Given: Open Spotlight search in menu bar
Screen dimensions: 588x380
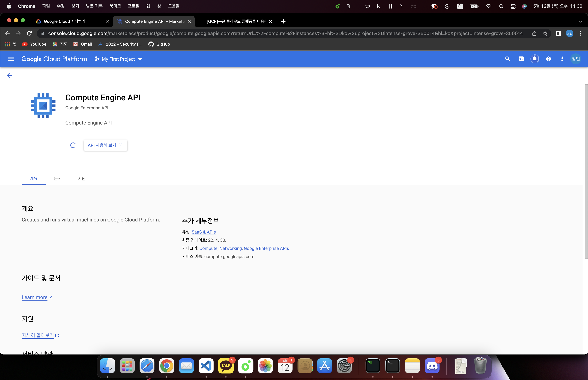Looking at the screenshot, I should click(501, 6).
